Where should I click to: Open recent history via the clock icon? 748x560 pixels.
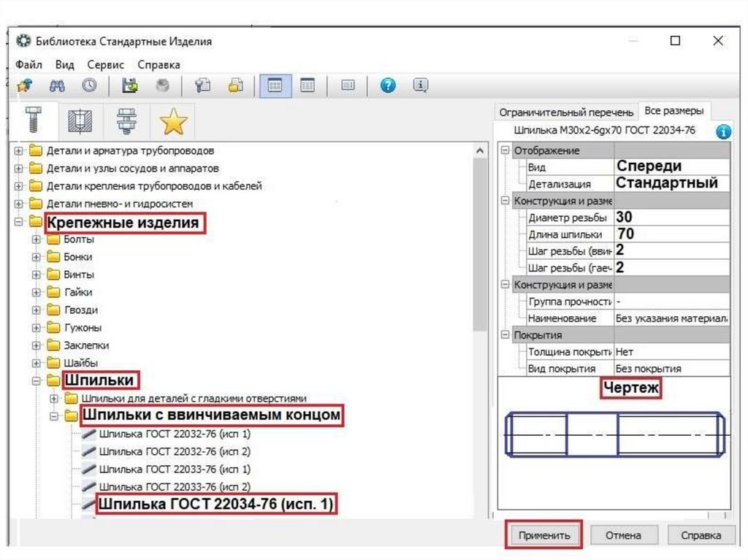89,85
